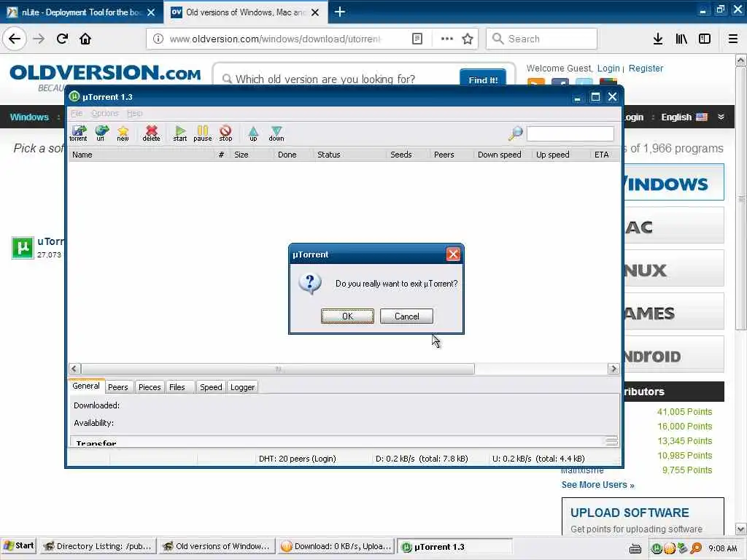Image resolution: width=747 pixels, height=560 pixels.
Task: Switch to the Speed tab
Action: tap(211, 387)
